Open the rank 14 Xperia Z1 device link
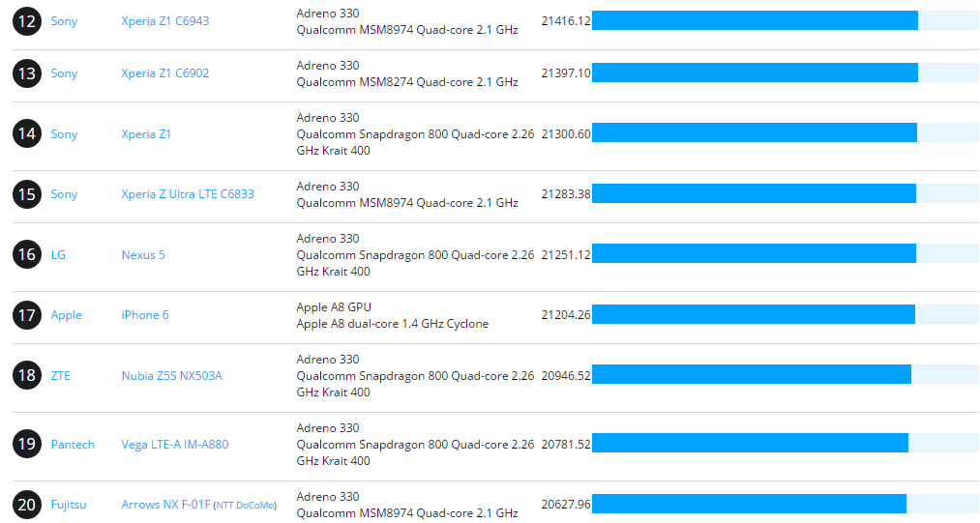The height and width of the screenshot is (523, 980). point(146,133)
